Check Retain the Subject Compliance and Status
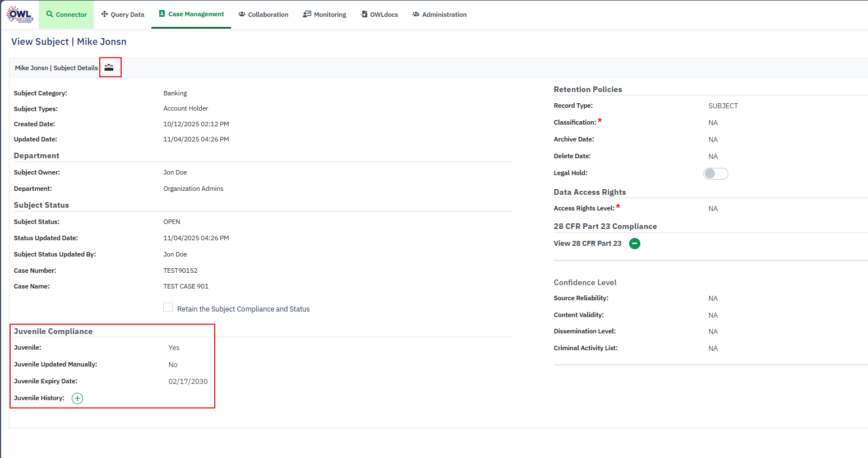Screen dimensions: 868x458 pos(168,308)
